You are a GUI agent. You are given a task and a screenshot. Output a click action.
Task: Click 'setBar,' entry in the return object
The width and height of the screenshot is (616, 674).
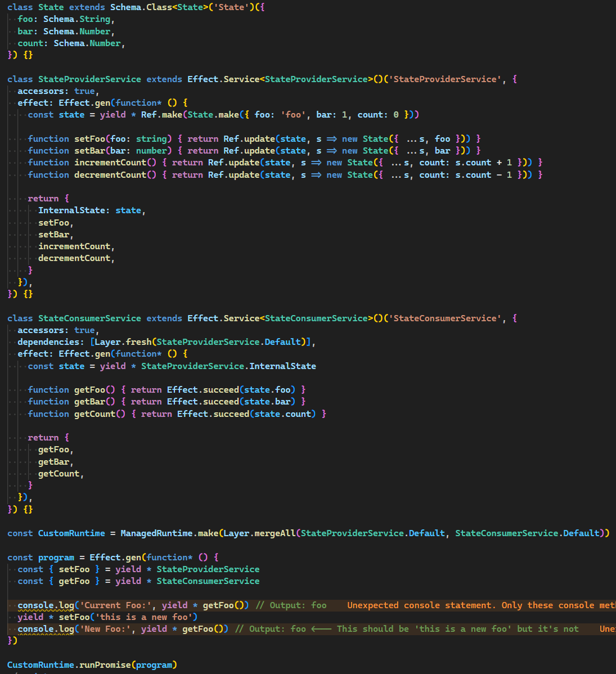point(56,235)
